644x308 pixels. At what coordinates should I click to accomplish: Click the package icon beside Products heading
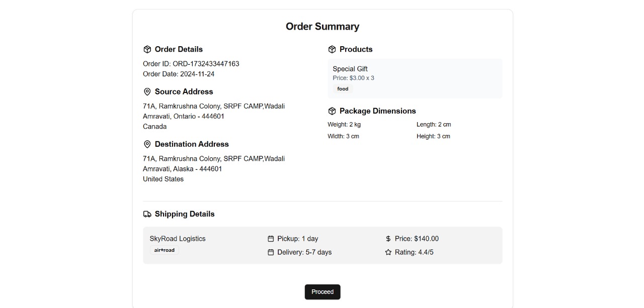tap(332, 49)
